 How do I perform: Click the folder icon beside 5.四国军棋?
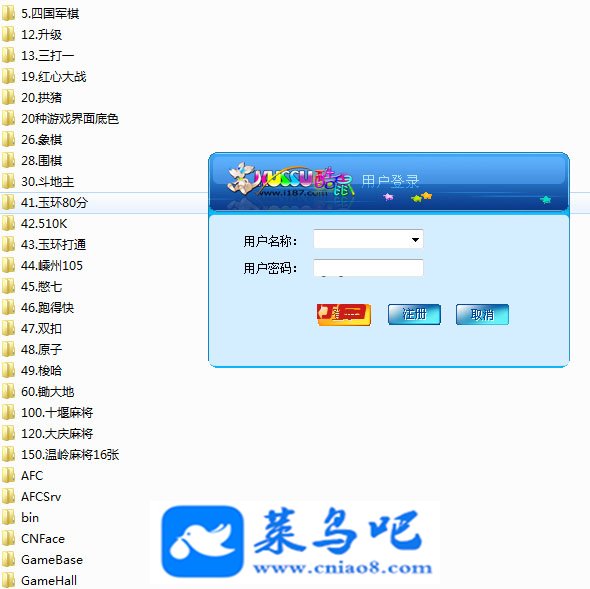tap(8, 14)
